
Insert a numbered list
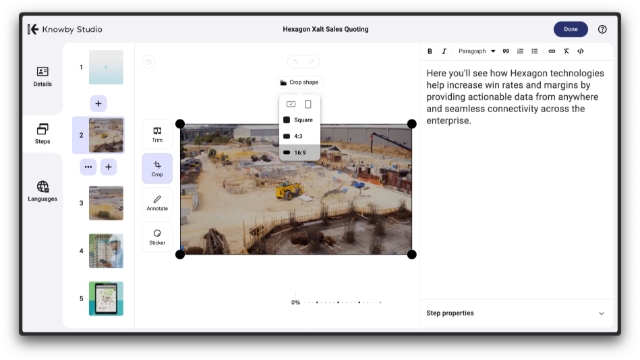pos(520,51)
